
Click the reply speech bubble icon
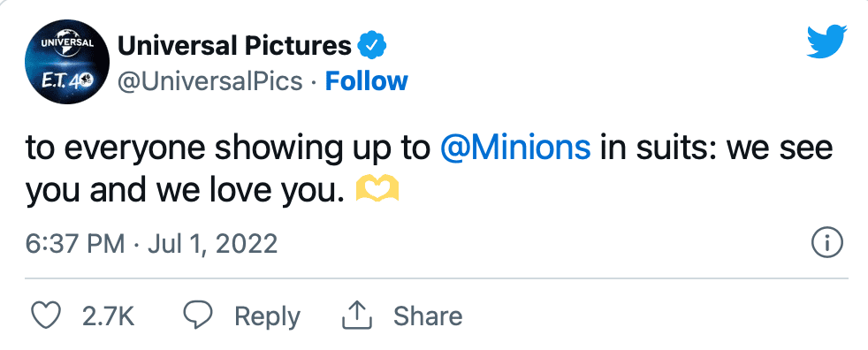pos(198,316)
